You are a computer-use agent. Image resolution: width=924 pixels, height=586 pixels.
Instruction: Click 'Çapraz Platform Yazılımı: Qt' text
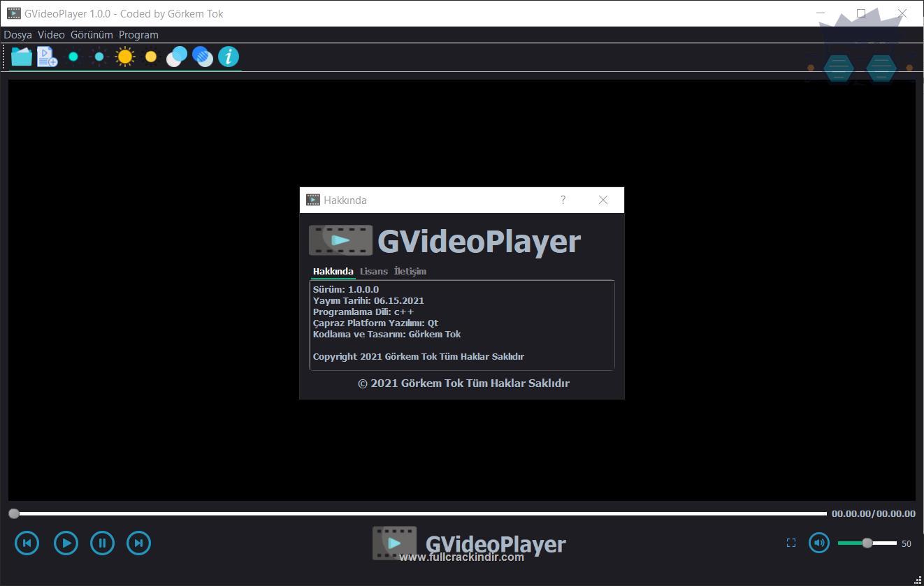pyautogui.click(x=375, y=323)
